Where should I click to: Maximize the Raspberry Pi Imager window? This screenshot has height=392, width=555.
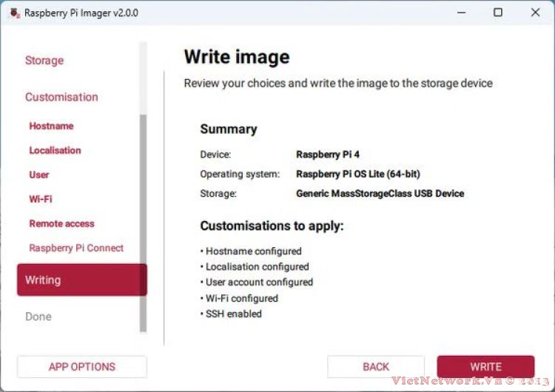click(x=498, y=13)
